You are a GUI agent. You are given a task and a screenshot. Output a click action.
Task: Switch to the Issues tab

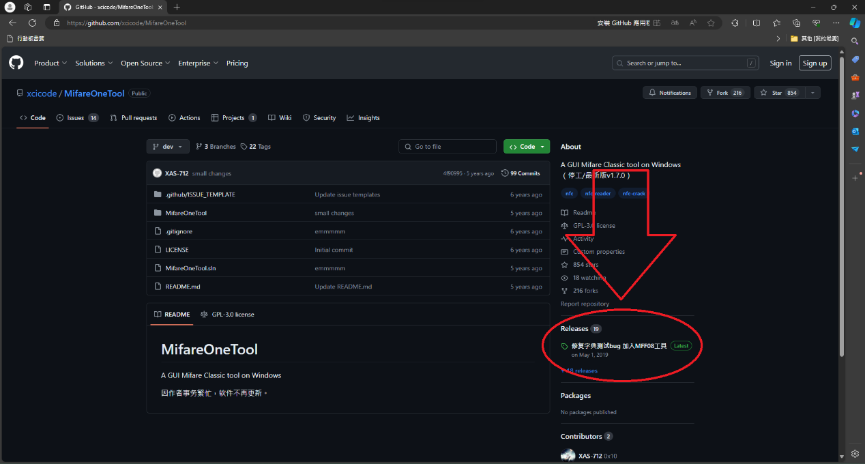(x=77, y=118)
